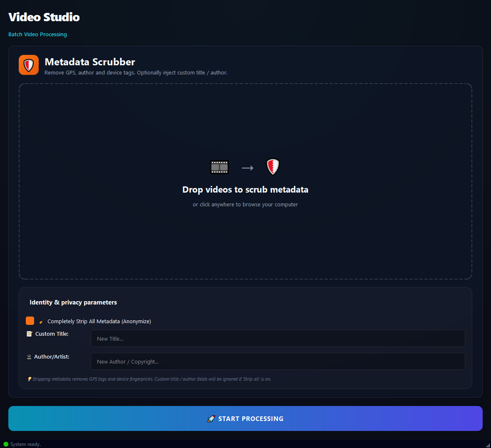Click the 'Stripping metadata removes GPS tags' hint

pyautogui.click(x=151, y=379)
